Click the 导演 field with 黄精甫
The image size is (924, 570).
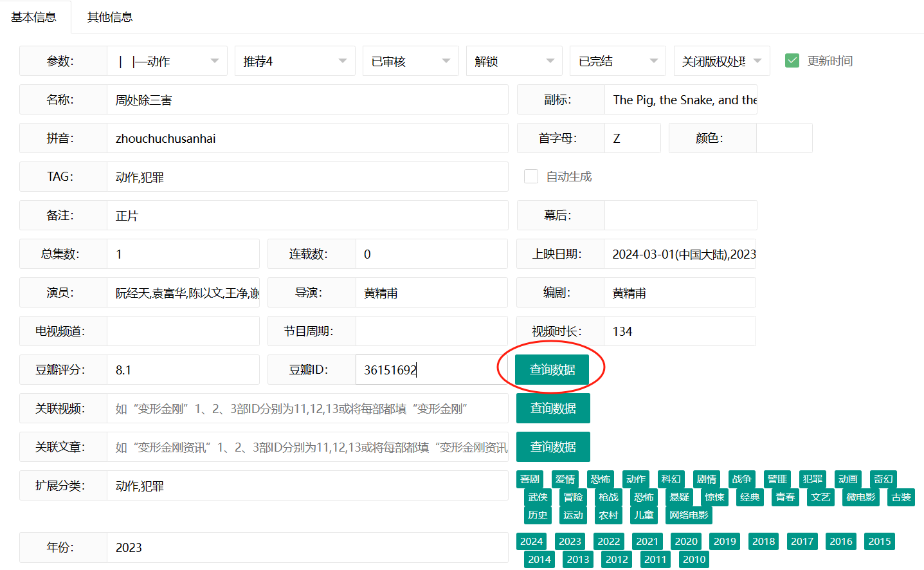click(431, 293)
